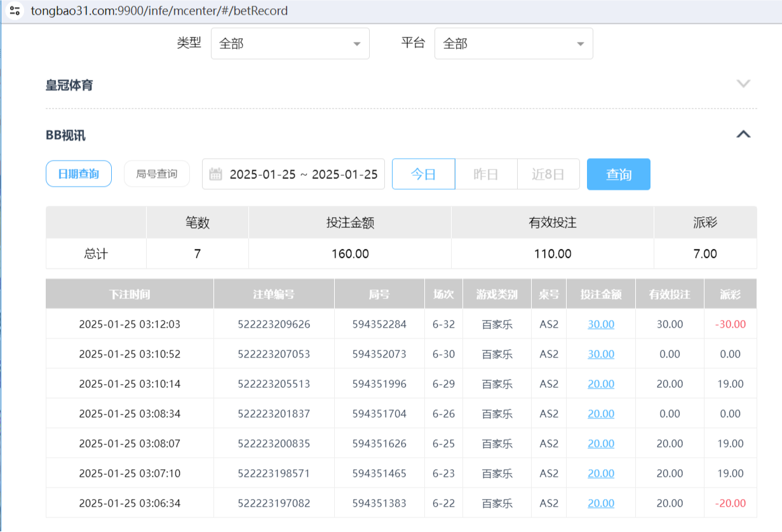Open bet amount 30.00 for order 522223209626

(600, 324)
